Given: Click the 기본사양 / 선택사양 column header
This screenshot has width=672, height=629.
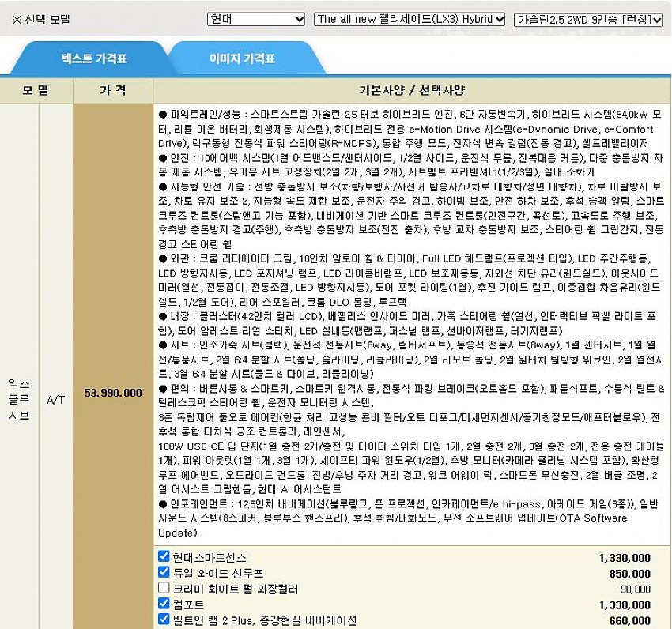Looking at the screenshot, I should (x=411, y=89).
